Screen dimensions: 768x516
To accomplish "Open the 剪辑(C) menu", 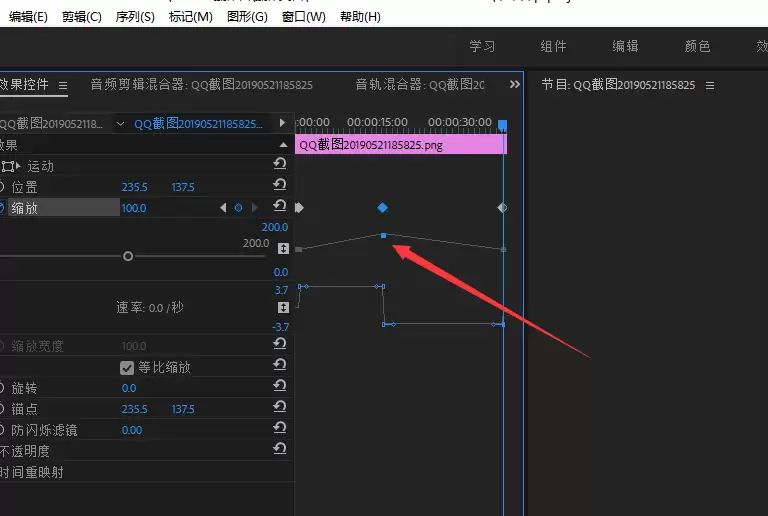I will tap(82, 17).
